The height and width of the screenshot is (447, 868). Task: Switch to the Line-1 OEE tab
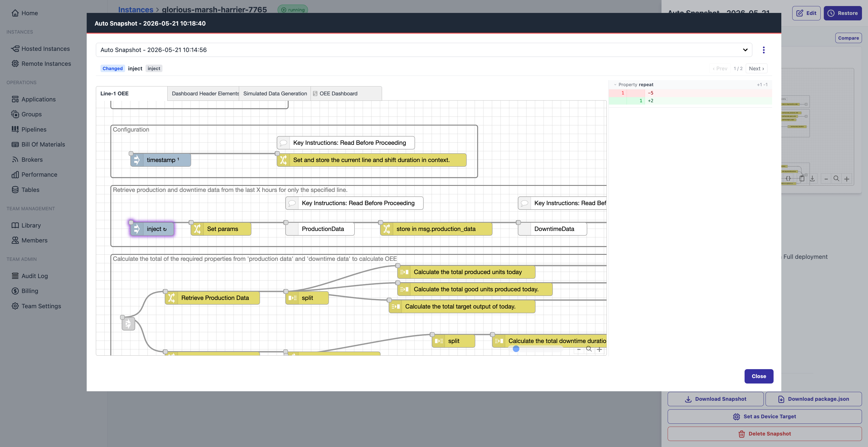tap(131, 93)
